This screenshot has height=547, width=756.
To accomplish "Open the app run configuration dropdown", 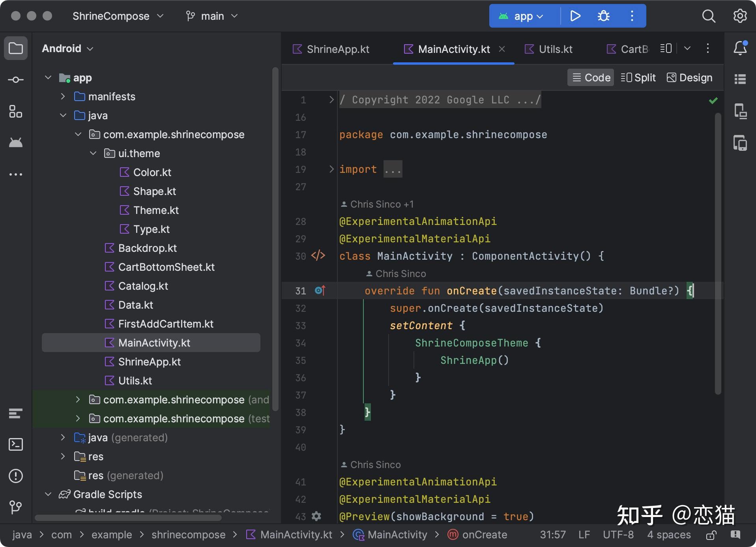I will tap(524, 16).
